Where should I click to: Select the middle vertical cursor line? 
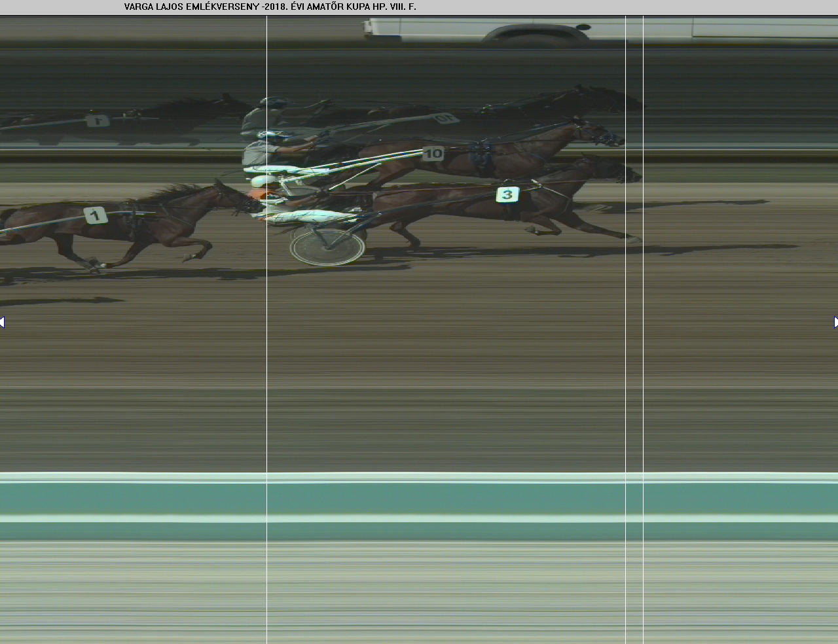[x=626, y=393]
